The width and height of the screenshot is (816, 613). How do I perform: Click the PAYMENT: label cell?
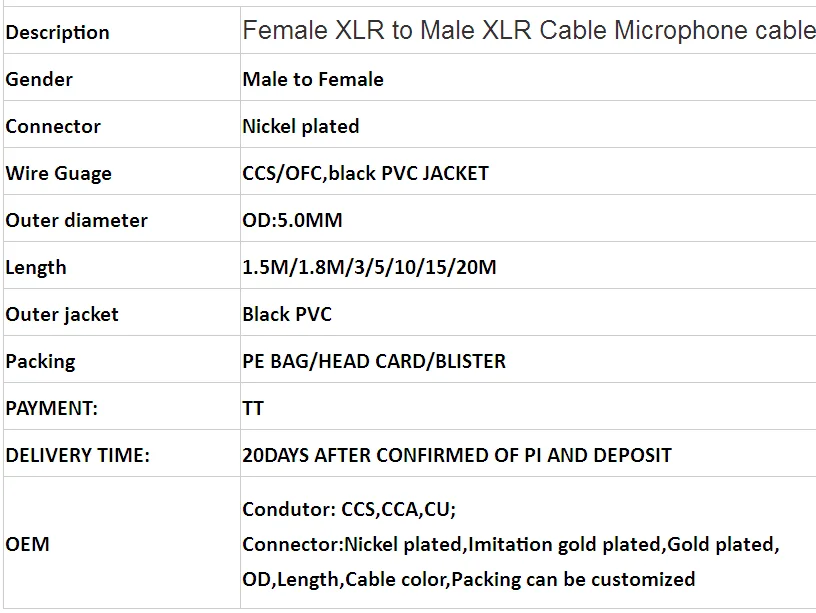pos(52,408)
